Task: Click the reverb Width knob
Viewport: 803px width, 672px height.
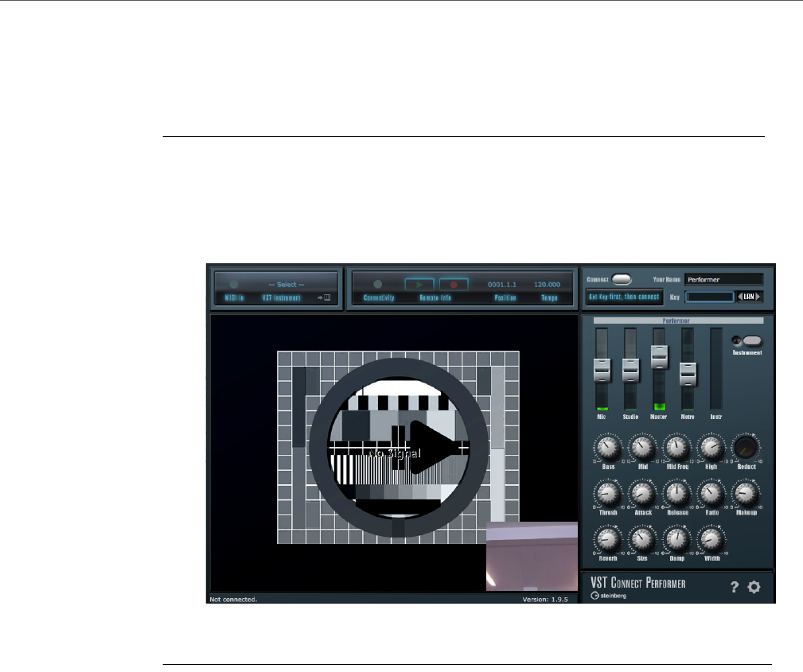Action: pos(711,539)
